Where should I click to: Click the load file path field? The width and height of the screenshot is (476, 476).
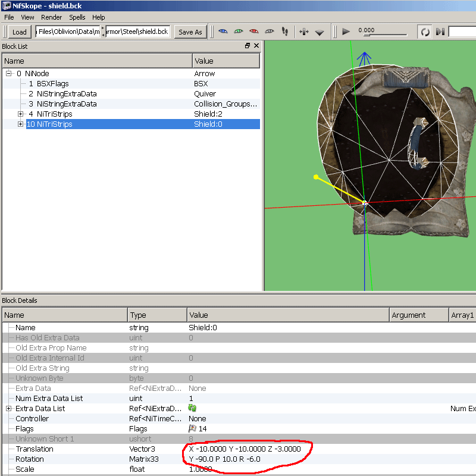pyautogui.click(x=68, y=32)
